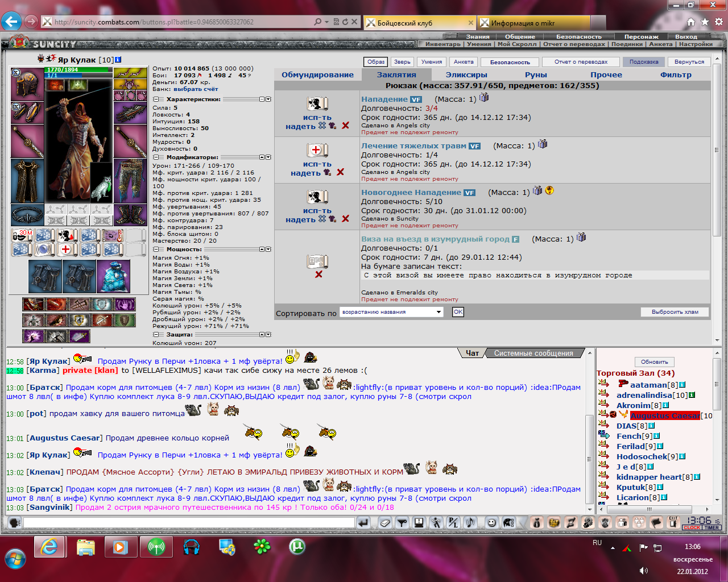Open Мой Скролл submenu item

coord(516,44)
